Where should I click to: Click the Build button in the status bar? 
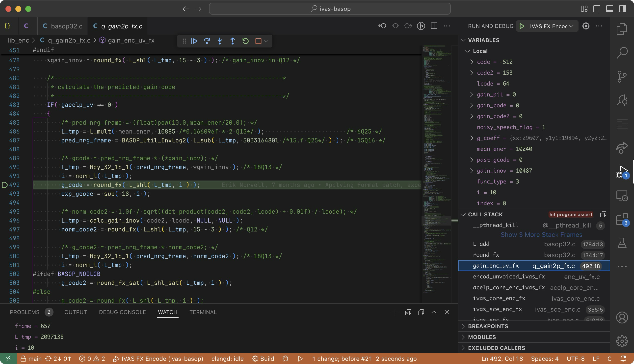(263, 359)
